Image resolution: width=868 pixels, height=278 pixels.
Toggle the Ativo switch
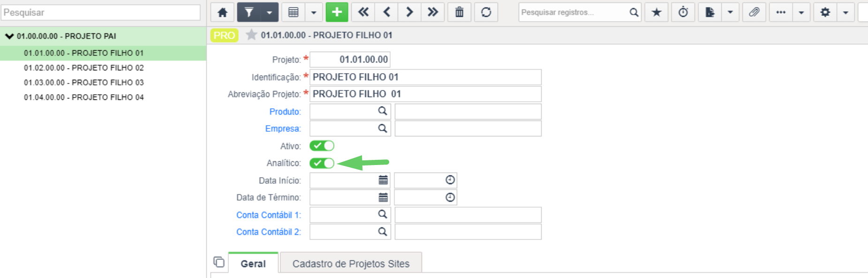pyautogui.click(x=322, y=146)
